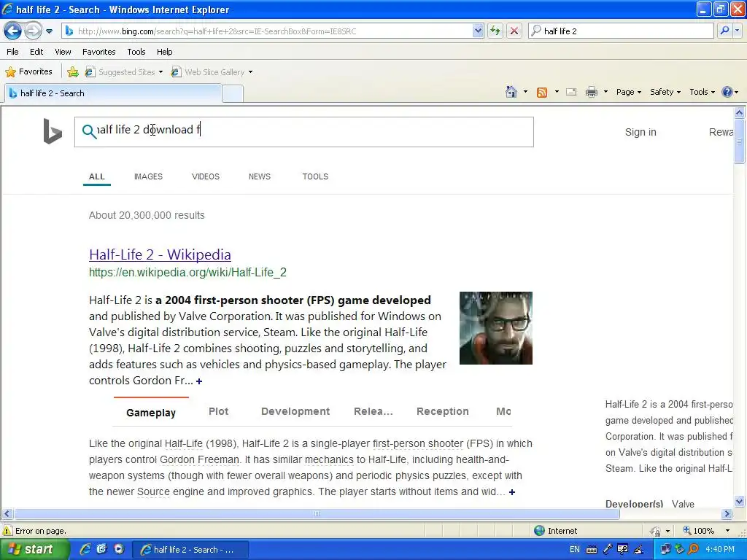Click the Windows start button
This screenshot has height=560, width=747.
pos(35,550)
